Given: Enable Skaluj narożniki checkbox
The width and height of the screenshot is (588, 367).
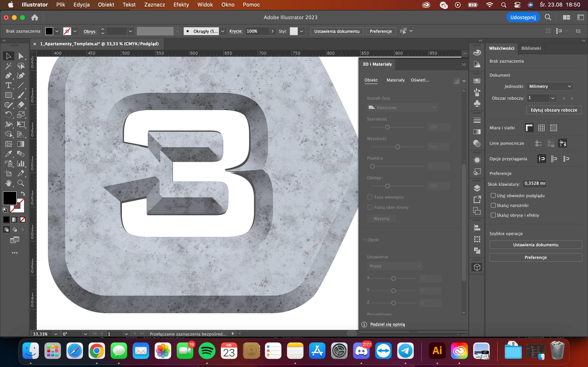Looking at the screenshot, I should click(x=493, y=205).
